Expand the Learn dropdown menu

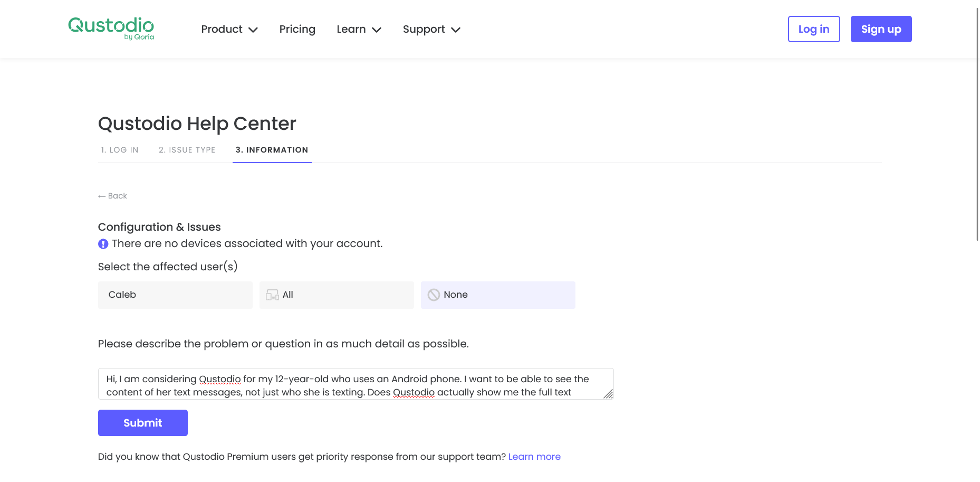coord(359,29)
